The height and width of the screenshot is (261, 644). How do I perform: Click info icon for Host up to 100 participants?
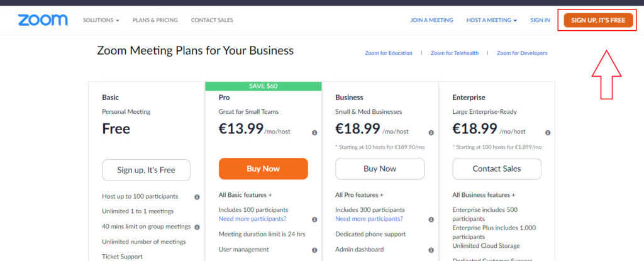[197, 197]
